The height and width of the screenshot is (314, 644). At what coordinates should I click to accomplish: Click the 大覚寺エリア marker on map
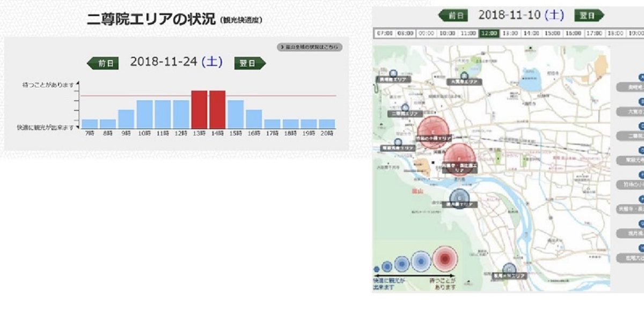pyautogui.click(x=464, y=77)
